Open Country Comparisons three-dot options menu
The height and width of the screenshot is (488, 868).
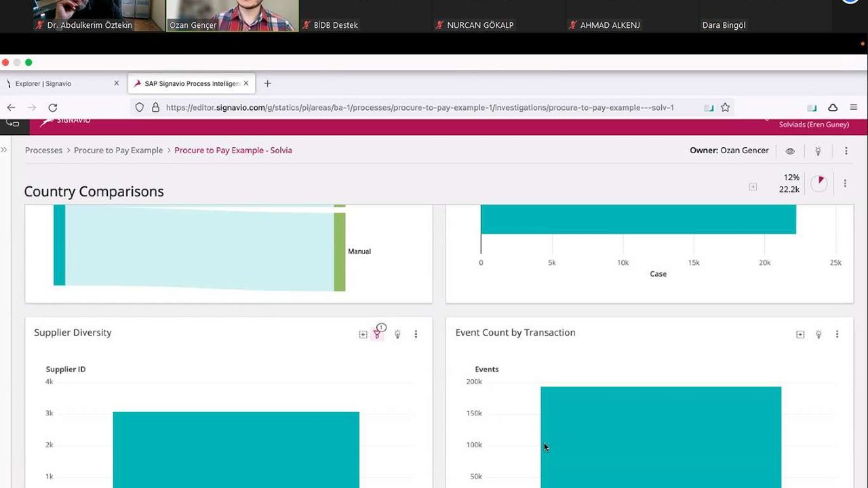pyautogui.click(x=845, y=183)
